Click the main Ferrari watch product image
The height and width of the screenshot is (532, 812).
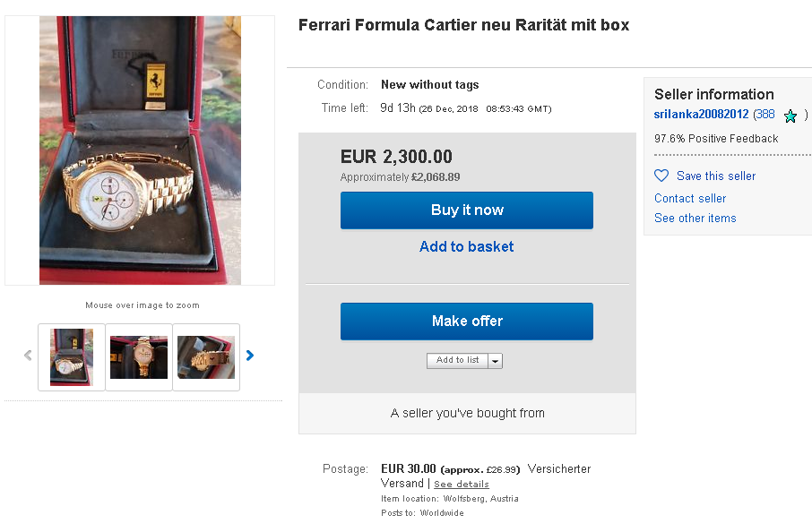tap(140, 150)
